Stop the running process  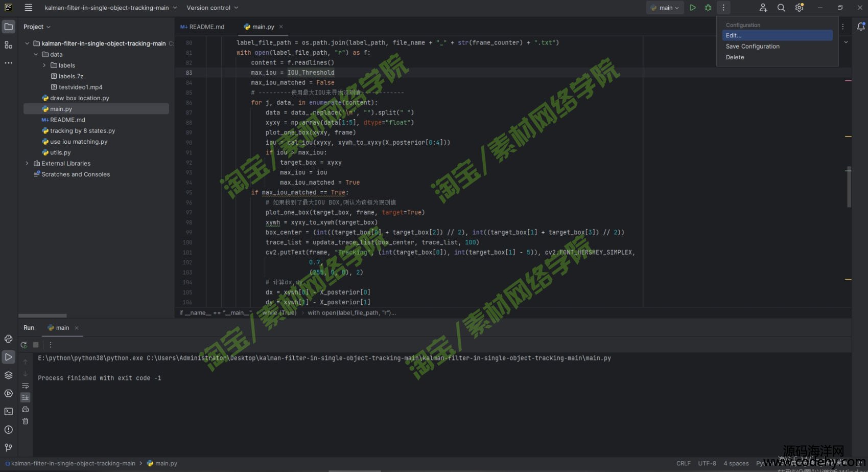tap(36, 345)
